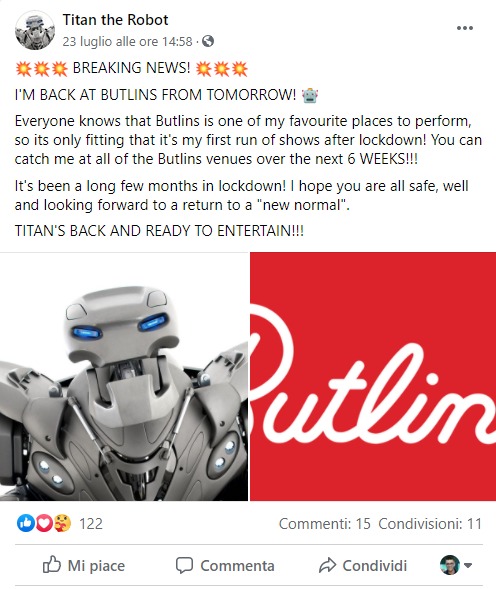Click the public globe audience icon
The width and height of the screenshot is (496, 589).
(x=208, y=41)
